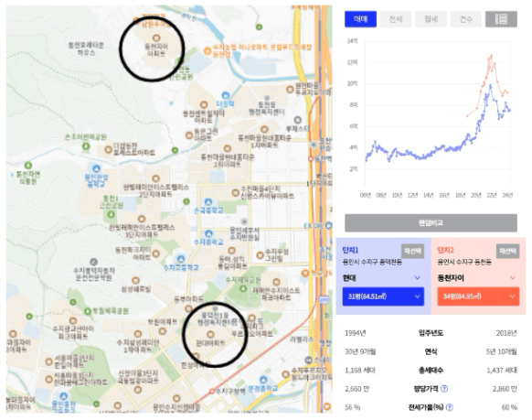
Task: Click 한빛래미안이스트팰리스 3단지아파트 marker
Action: (x=142, y=219)
